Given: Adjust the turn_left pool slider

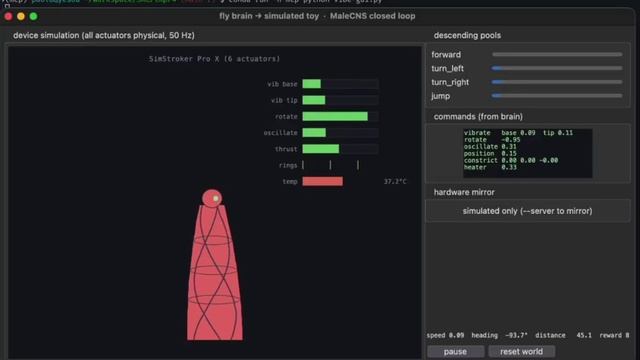Looking at the screenshot, I should (557, 68).
